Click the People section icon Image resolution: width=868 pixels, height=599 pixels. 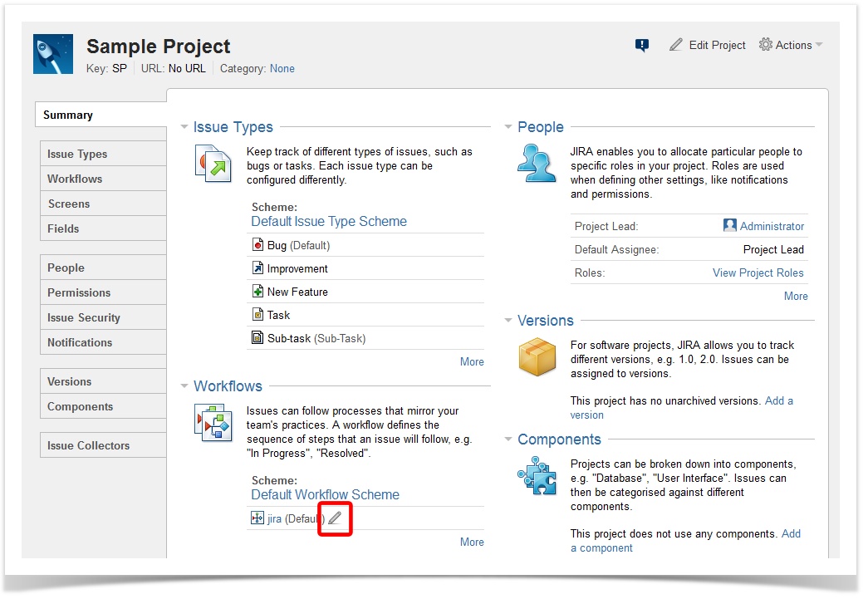pos(537,163)
